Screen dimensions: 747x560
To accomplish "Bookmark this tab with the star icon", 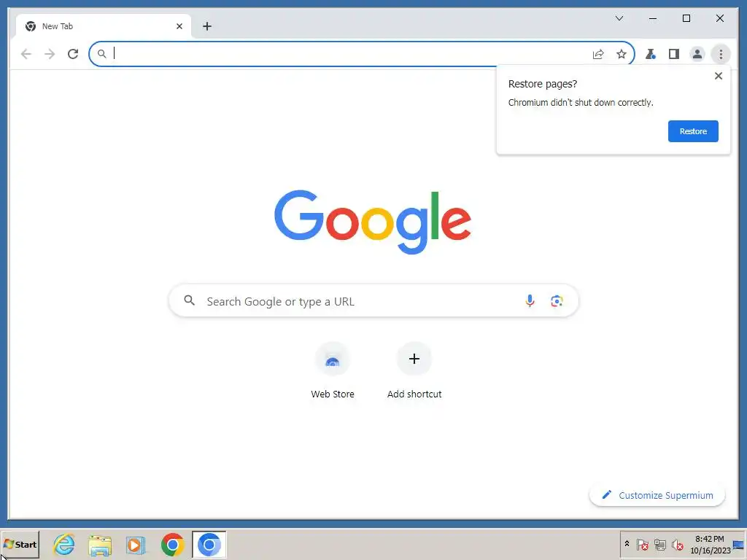I will point(622,54).
